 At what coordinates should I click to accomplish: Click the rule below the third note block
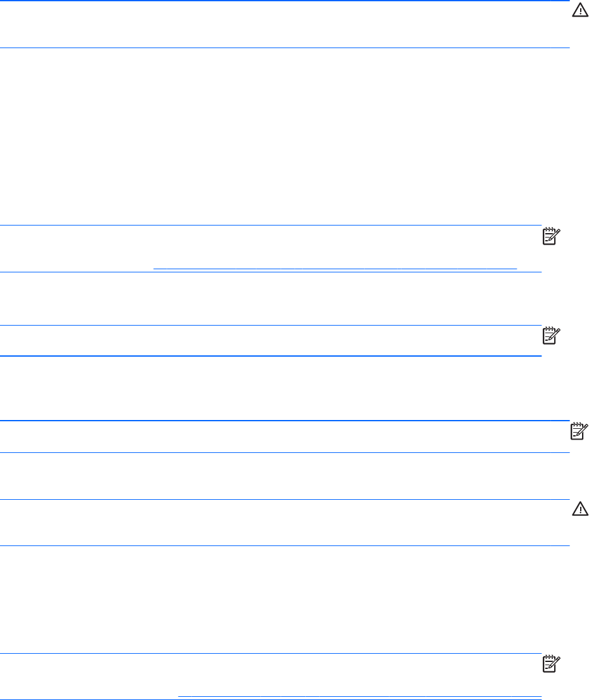pos(285,452)
